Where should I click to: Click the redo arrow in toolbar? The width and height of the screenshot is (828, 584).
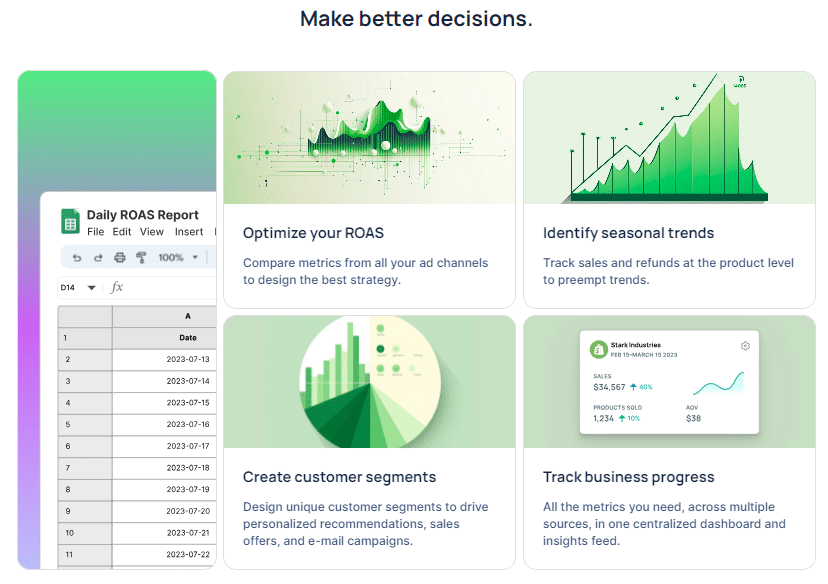98,258
